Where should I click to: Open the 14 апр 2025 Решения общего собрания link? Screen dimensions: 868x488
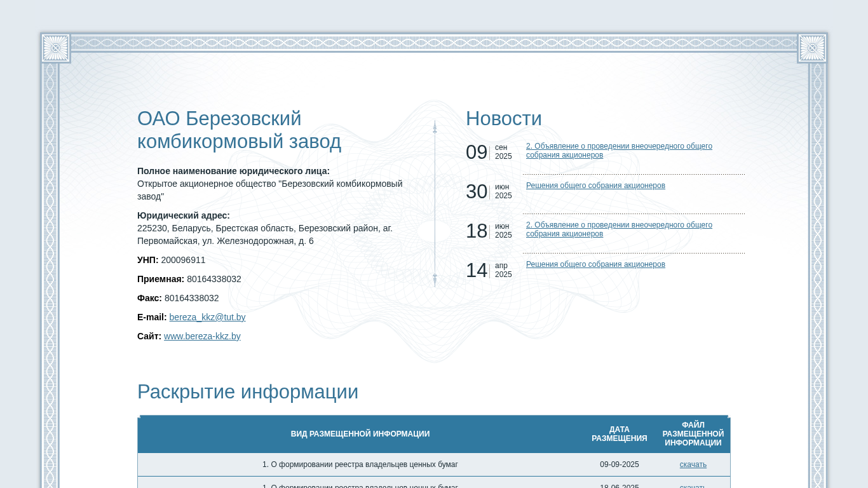(595, 264)
